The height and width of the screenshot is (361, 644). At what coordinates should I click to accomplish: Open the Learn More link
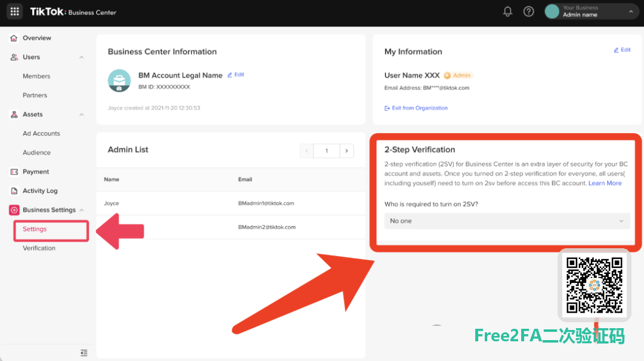(605, 183)
